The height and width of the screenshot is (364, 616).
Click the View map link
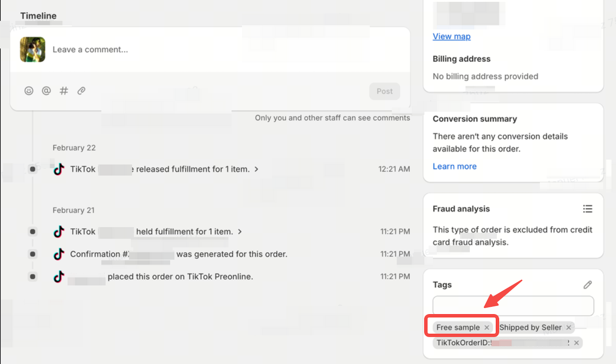pyautogui.click(x=451, y=36)
